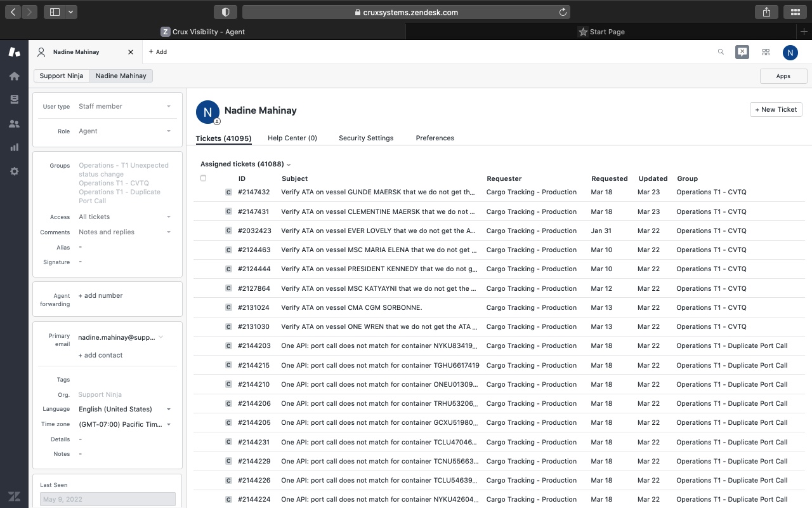
Task: Open the Preferences tab
Action: pos(435,138)
